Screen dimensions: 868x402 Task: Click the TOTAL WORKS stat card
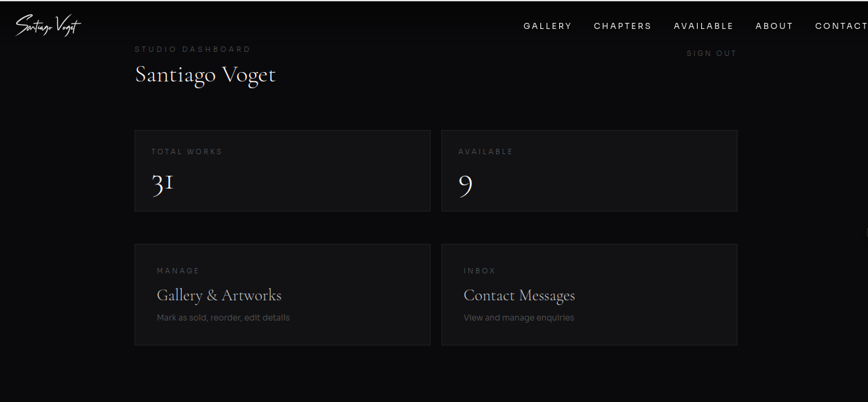point(283,170)
